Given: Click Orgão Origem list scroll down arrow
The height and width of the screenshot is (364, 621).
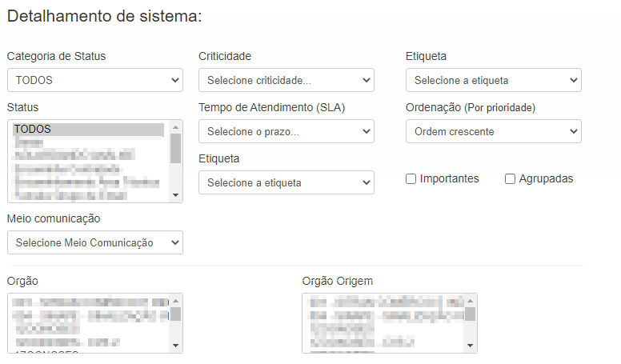Looking at the screenshot, I should click(x=470, y=346).
